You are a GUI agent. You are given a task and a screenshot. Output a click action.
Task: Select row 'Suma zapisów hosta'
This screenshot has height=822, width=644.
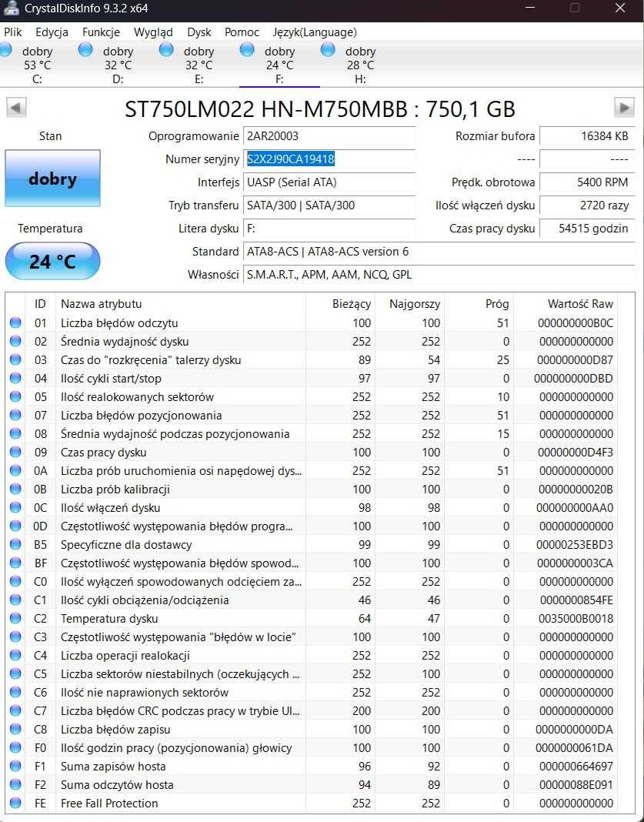[x=312, y=766]
